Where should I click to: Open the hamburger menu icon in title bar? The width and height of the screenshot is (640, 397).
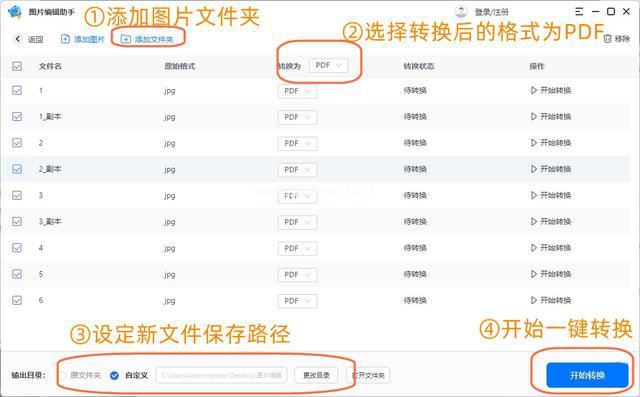(x=579, y=12)
